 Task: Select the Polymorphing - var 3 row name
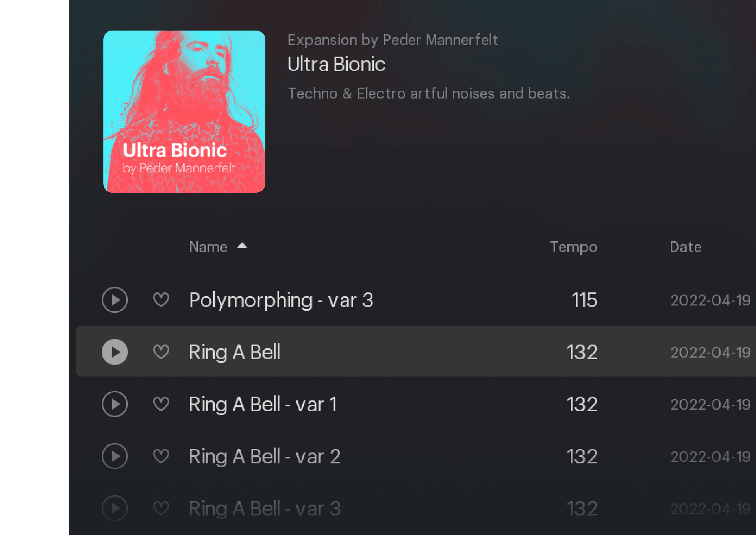281,300
